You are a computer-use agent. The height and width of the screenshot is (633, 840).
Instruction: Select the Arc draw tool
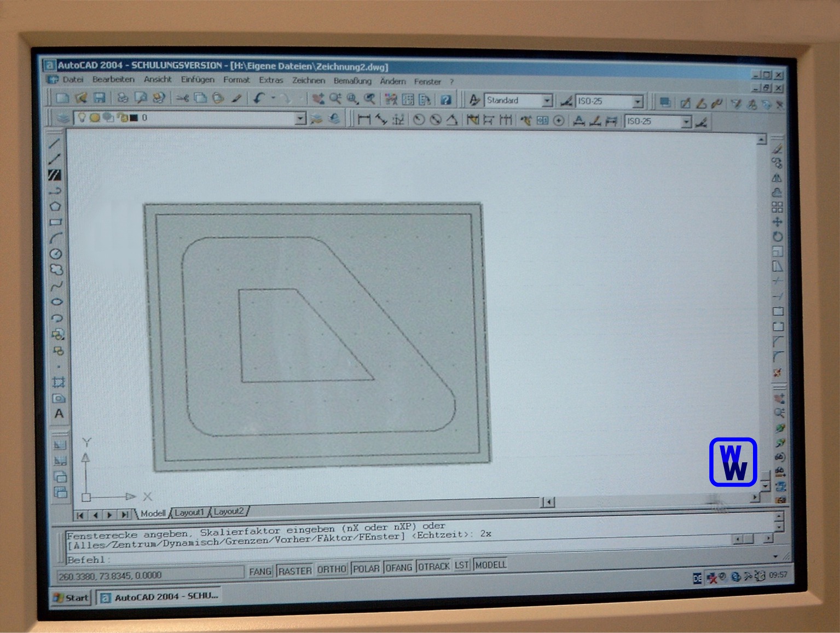56,238
